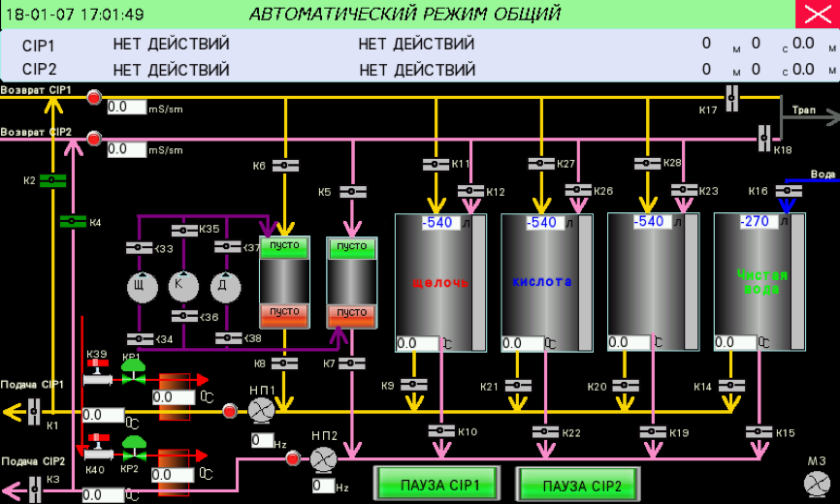Click the first small tank upper пусто indicator
Screen dimensions: 840x504
(x=284, y=246)
